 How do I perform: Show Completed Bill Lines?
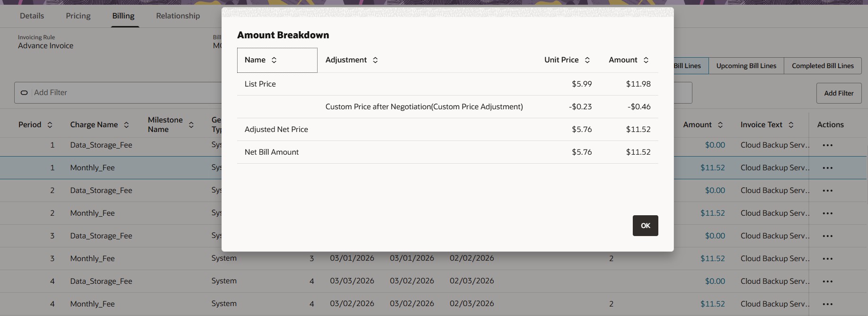coord(823,66)
